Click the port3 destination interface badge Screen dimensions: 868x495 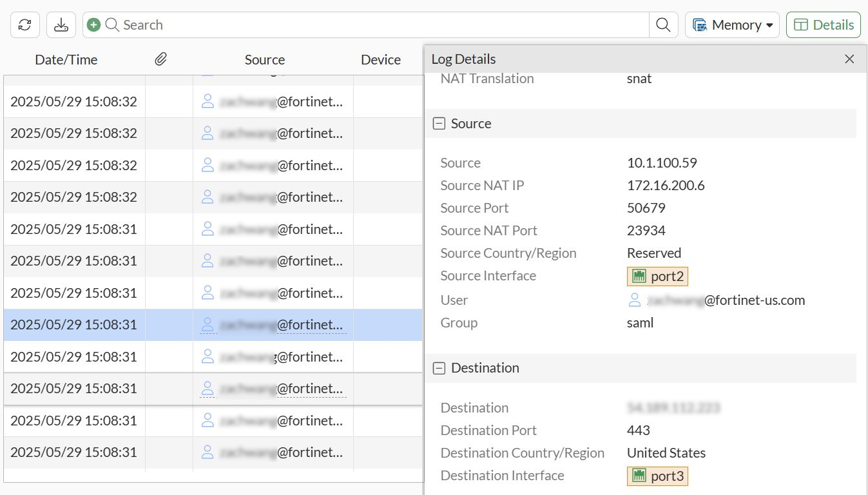[657, 476]
